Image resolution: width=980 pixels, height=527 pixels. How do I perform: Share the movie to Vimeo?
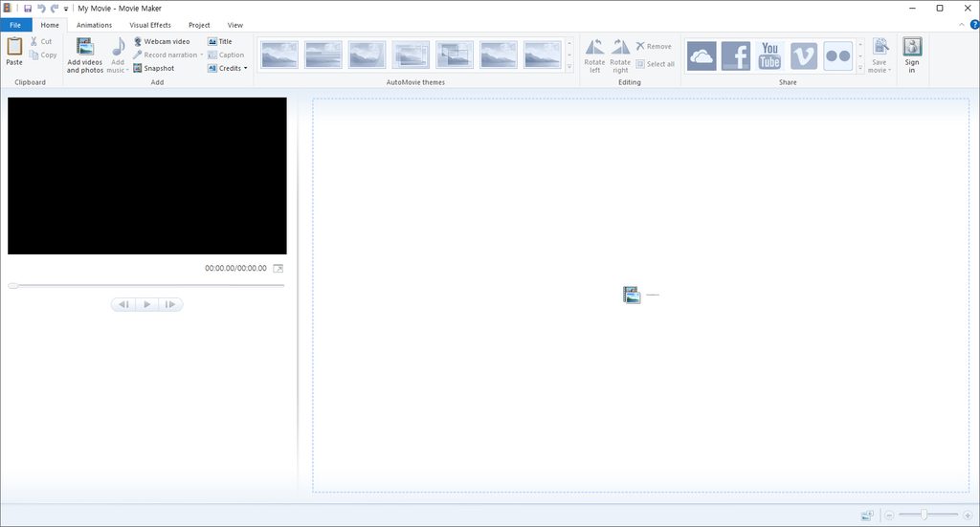point(804,55)
